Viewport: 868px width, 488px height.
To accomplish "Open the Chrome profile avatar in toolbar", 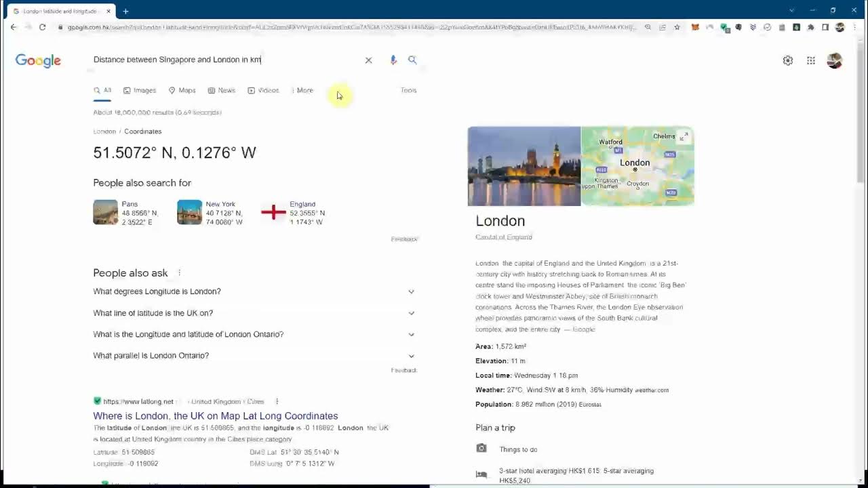I will pyautogui.click(x=840, y=27).
